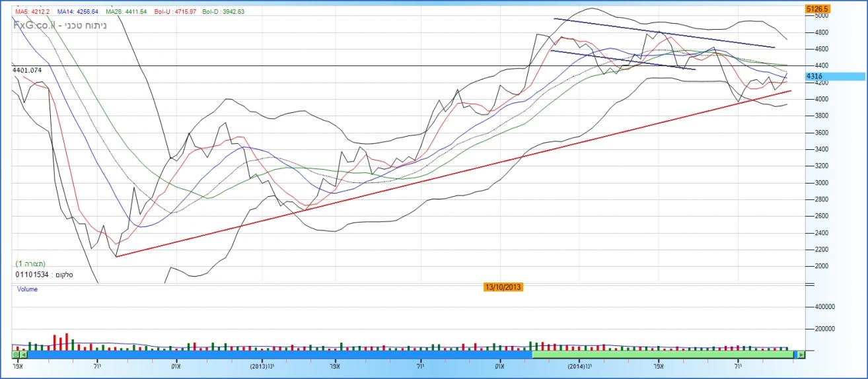
Task: Click the left scroll arrow on timeline bar
Action: tap(23, 355)
